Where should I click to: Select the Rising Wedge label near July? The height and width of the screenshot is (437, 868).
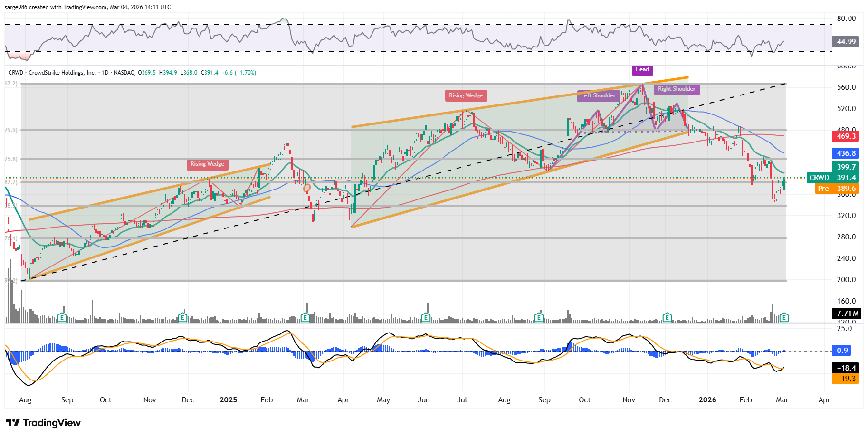tap(466, 95)
